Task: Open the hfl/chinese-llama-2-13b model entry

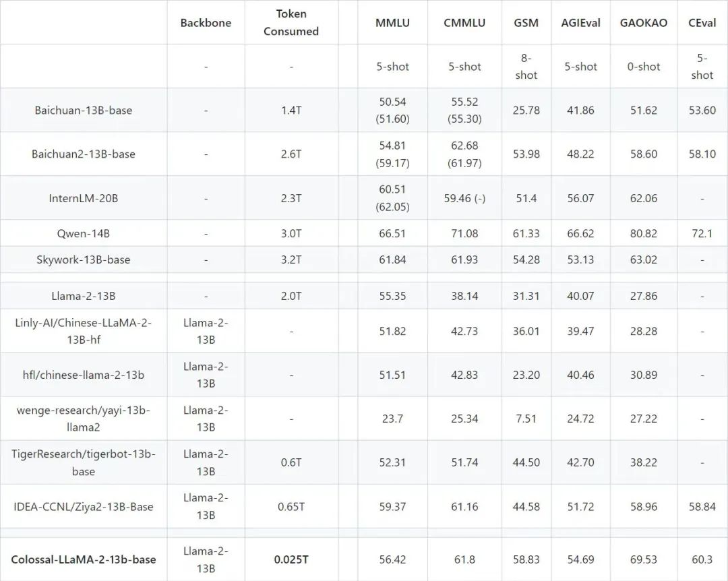Action: point(84,375)
